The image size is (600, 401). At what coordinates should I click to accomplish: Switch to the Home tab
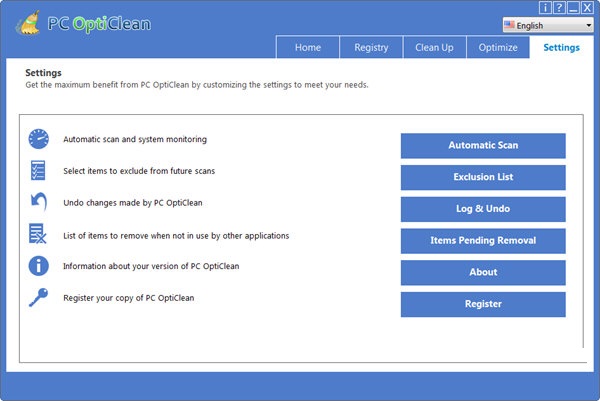[x=308, y=47]
